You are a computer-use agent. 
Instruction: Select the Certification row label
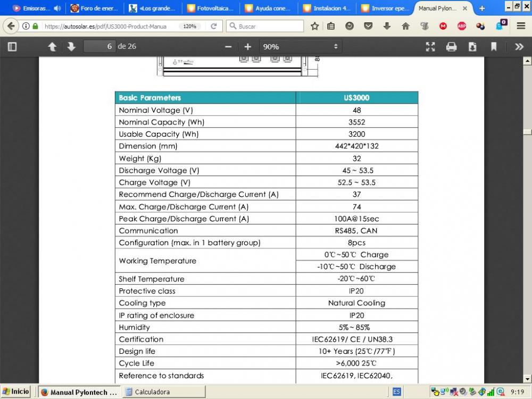coord(141,339)
